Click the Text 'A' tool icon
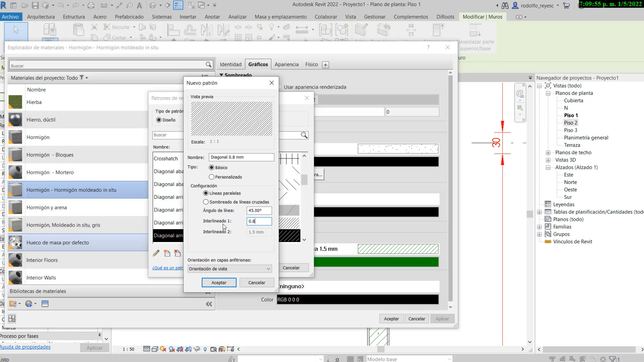Image resolution: width=644 pixels, height=362 pixels. [x=140, y=5]
